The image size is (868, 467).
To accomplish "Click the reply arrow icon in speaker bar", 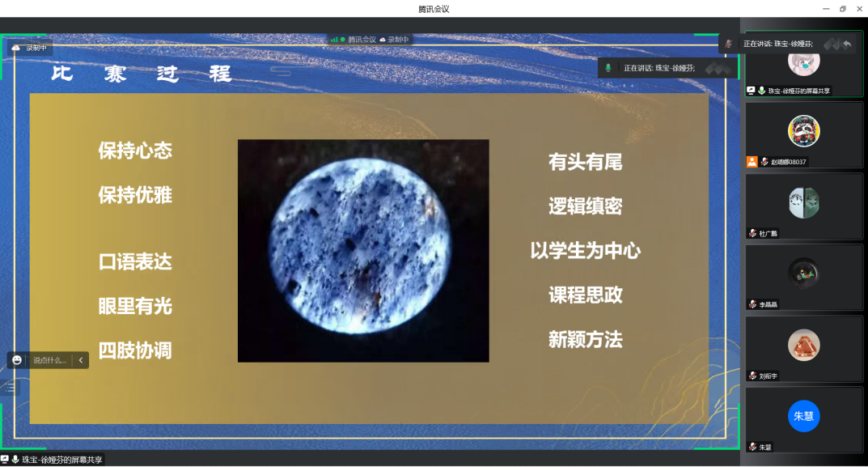I will pyautogui.click(x=846, y=44).
